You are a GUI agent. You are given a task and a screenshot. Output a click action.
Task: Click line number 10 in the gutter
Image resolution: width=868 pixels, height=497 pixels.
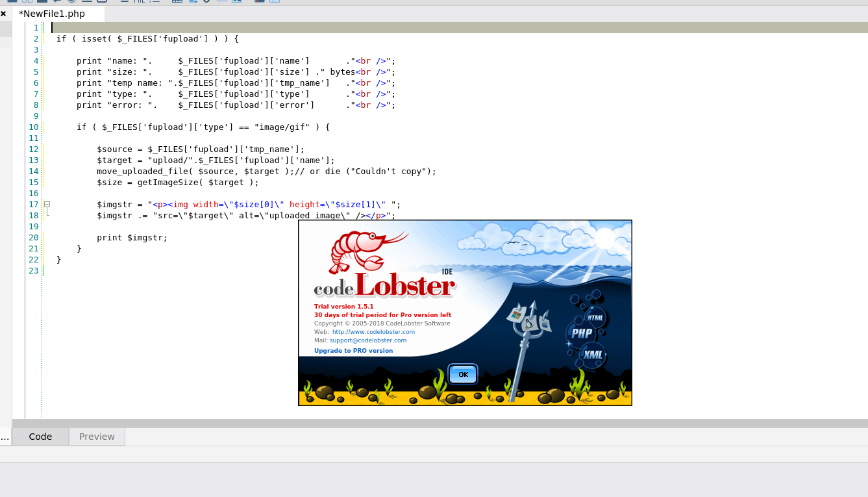point(34,127)
